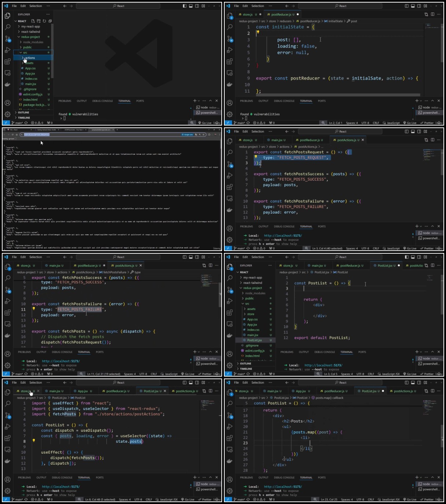This screenshot has width=446, height=504.
Task: Open PORTS tab in the initialState window's panel
Action: 322,101
